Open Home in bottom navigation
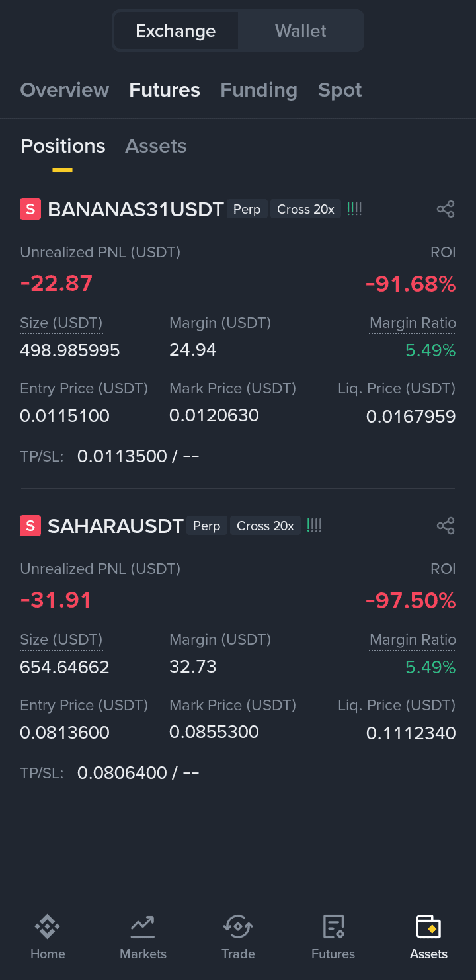This screenshot has width=476, height=980. (x=48, y=936)
